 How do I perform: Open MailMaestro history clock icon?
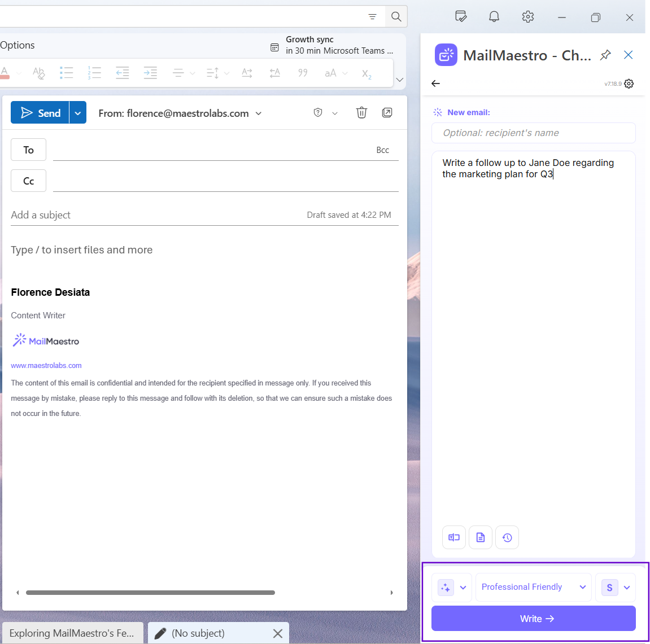507,537
